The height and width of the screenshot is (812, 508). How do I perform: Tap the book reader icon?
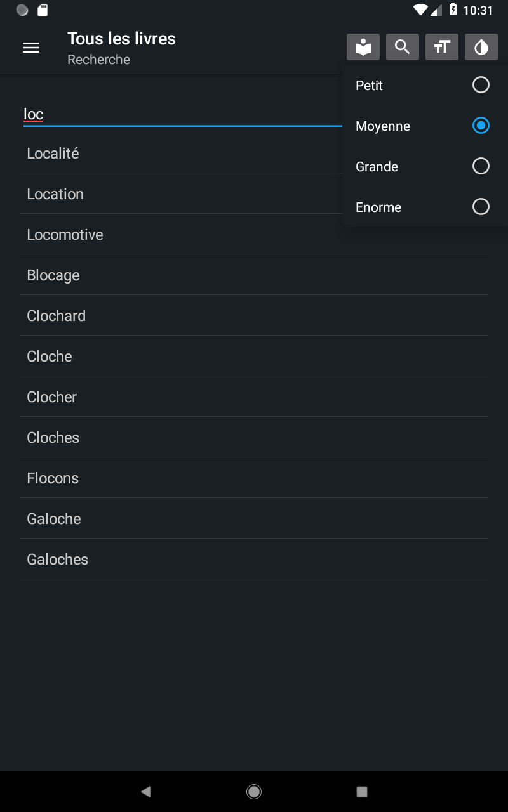(363, 48)
